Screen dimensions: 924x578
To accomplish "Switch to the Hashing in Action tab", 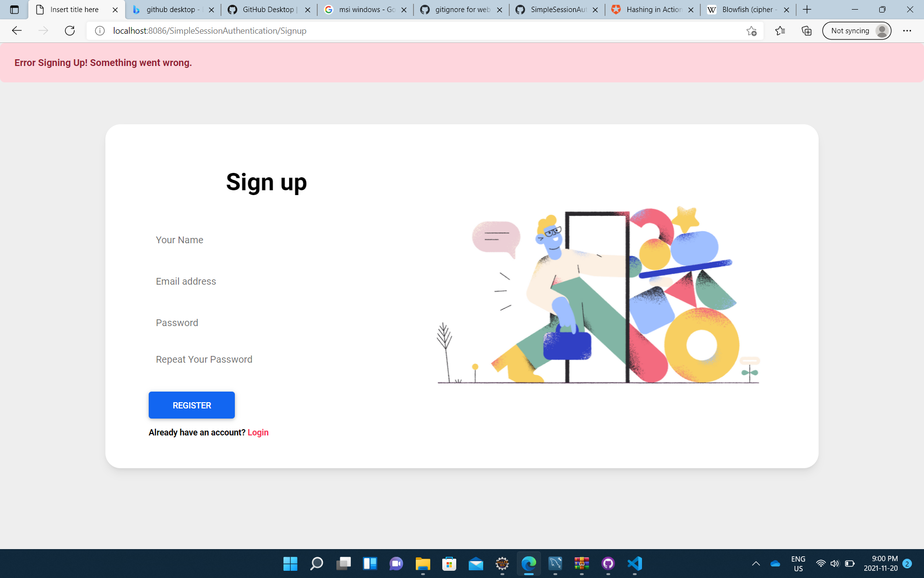I will [x=653, y=10].
